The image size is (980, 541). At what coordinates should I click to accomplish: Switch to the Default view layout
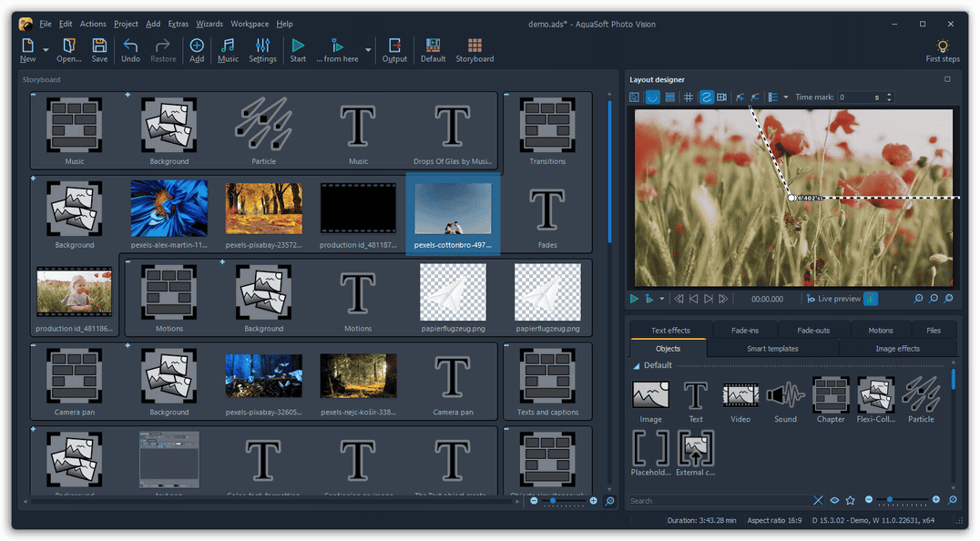pyautogui.click(x=433, y=50)
